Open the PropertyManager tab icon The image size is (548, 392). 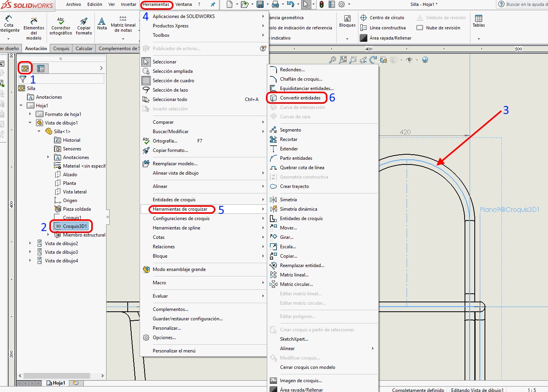coord(41,68)
